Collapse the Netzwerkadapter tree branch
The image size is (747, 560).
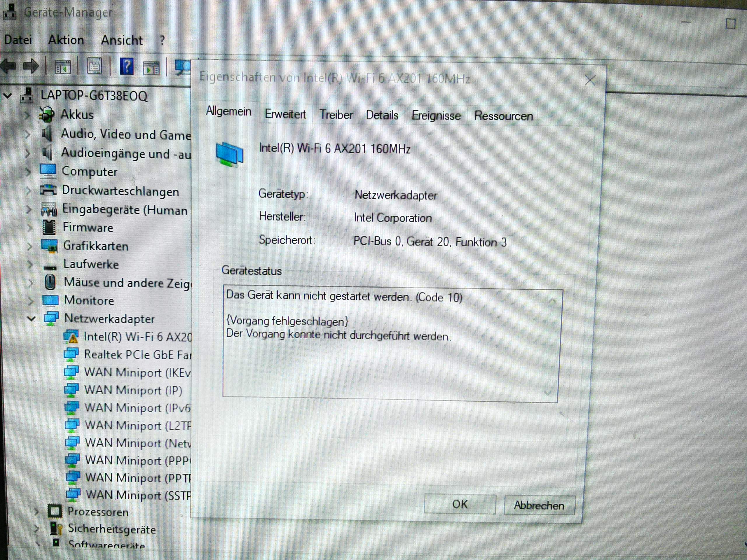[31, 318]
